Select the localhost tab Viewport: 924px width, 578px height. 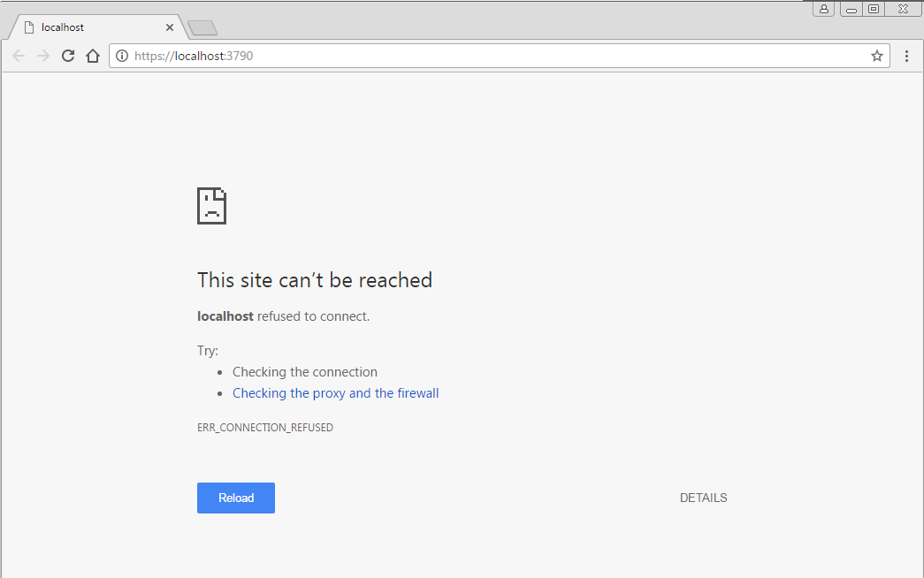88,27
